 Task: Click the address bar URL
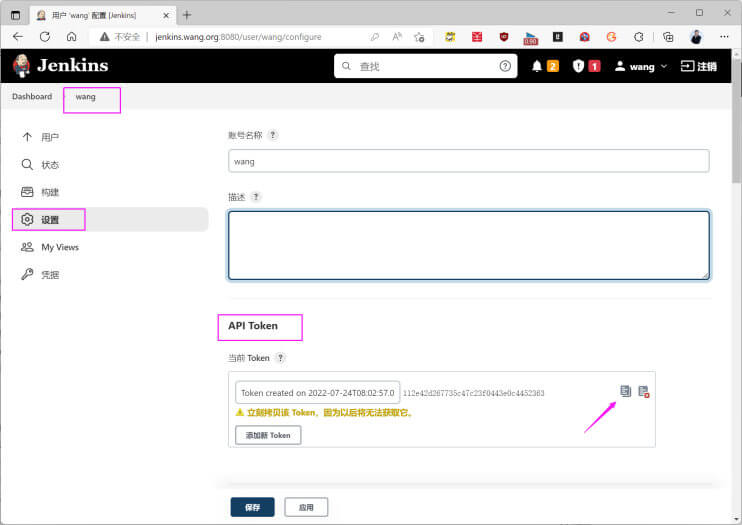pos(238,37)
